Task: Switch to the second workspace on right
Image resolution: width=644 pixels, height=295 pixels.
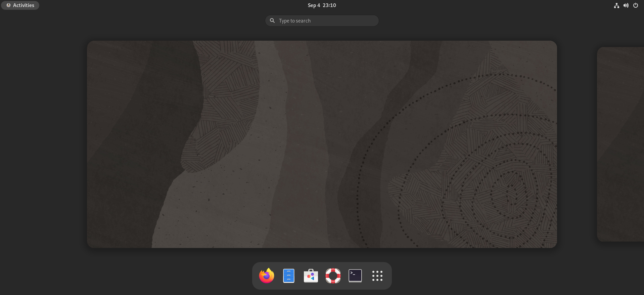Action: coord(620,144)
